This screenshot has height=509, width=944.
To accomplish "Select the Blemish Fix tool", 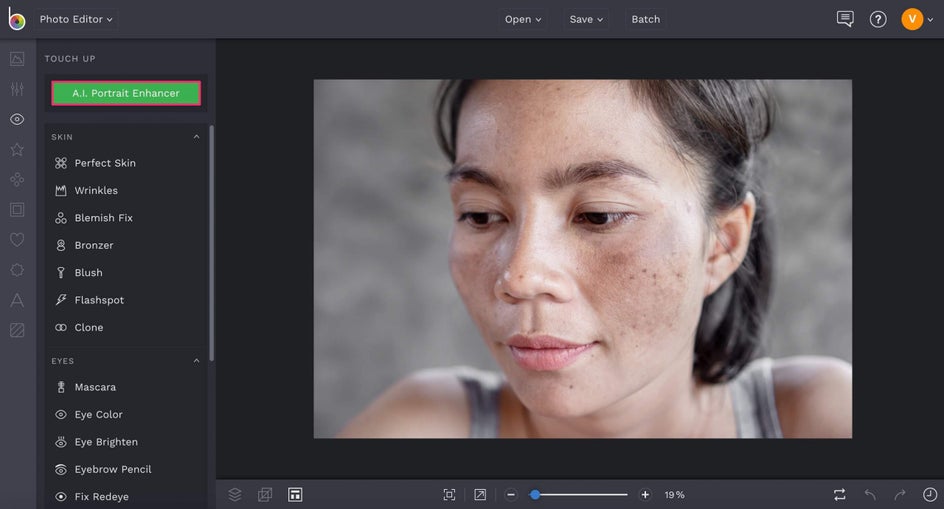I will click(x=103, y=218).
